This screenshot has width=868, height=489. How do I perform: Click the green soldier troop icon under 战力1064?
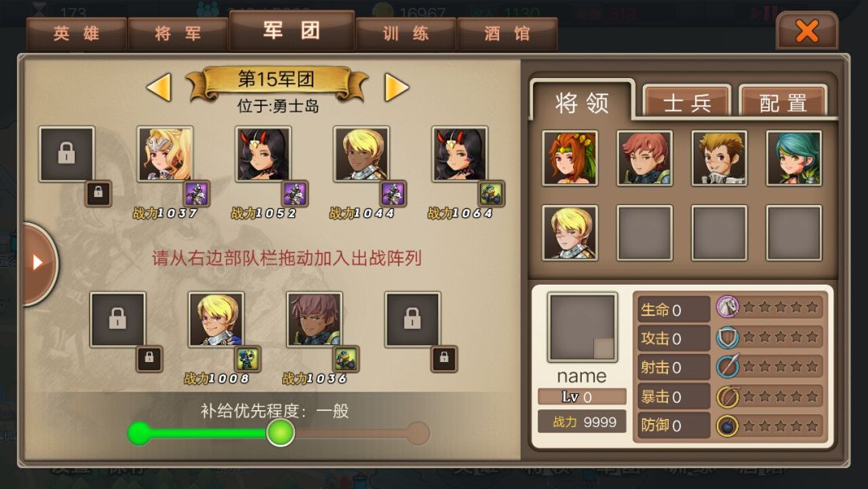(491, 194)
